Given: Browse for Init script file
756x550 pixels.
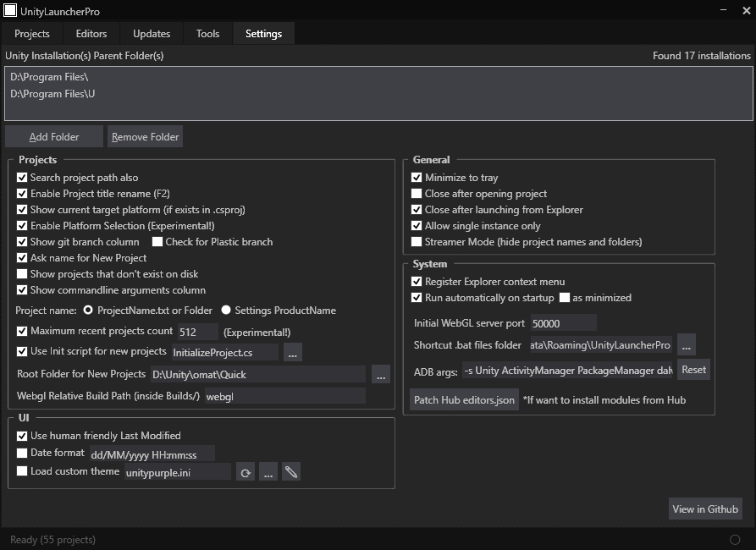Looking at the screenshot, I should pos(293,352).
